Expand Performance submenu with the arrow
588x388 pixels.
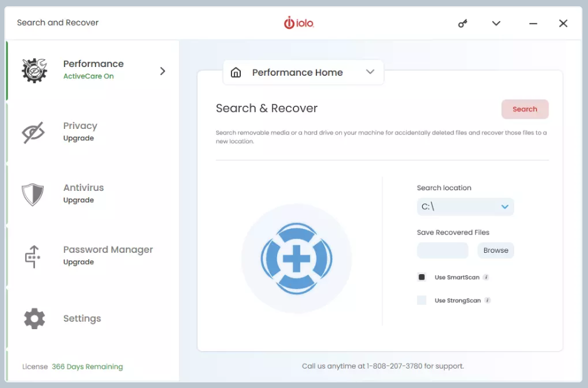(163, 71)
